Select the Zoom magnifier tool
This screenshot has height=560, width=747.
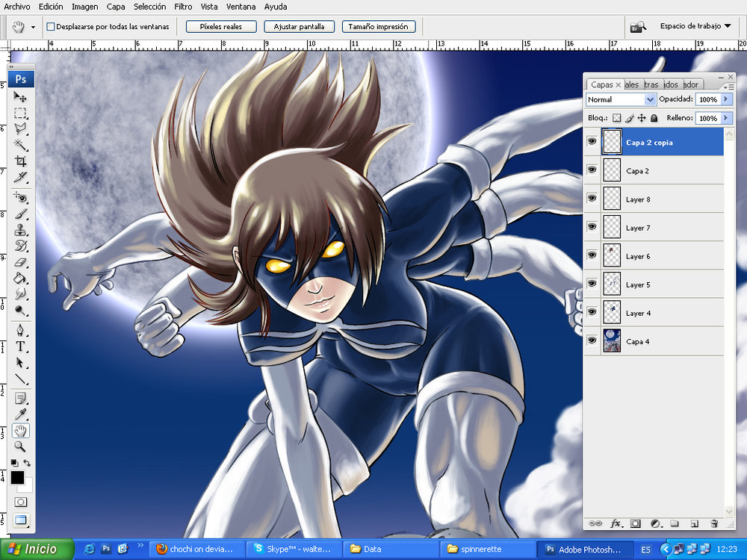tap(20, 447)
